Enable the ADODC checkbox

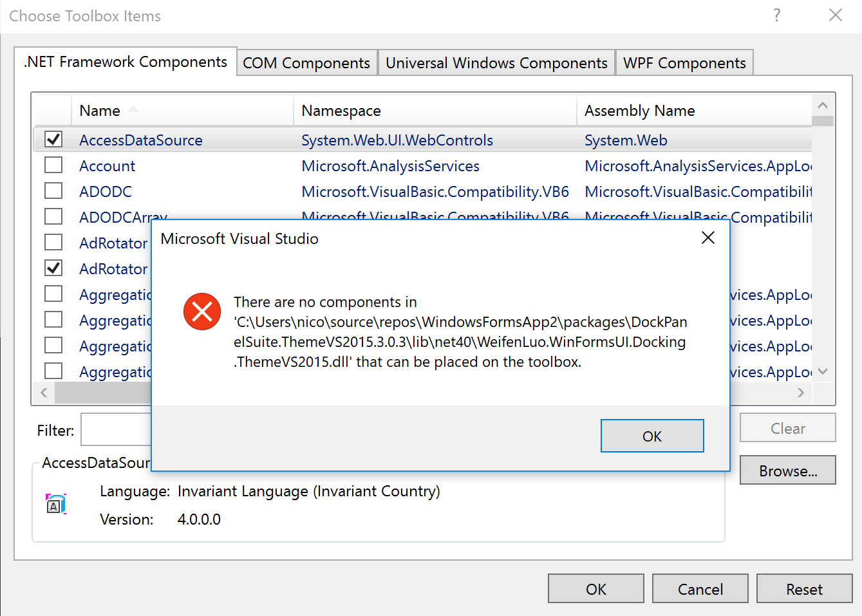(x=53, y=191)
